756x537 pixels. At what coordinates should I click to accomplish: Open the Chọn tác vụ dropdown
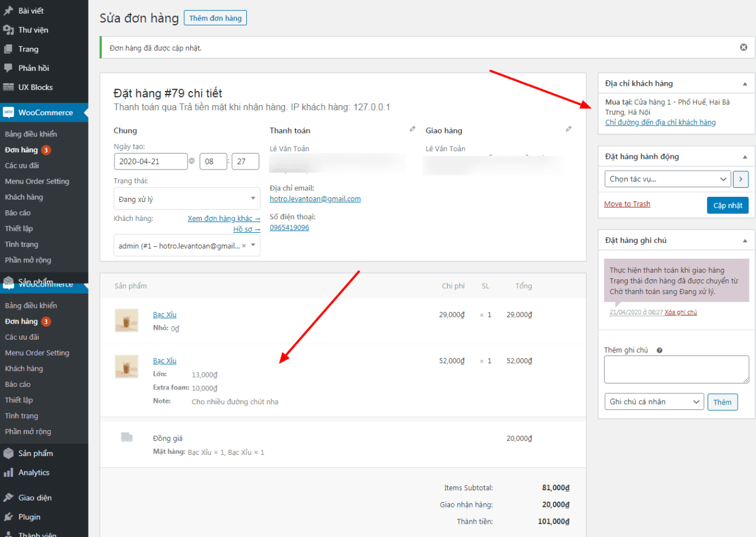coord(667,178)
